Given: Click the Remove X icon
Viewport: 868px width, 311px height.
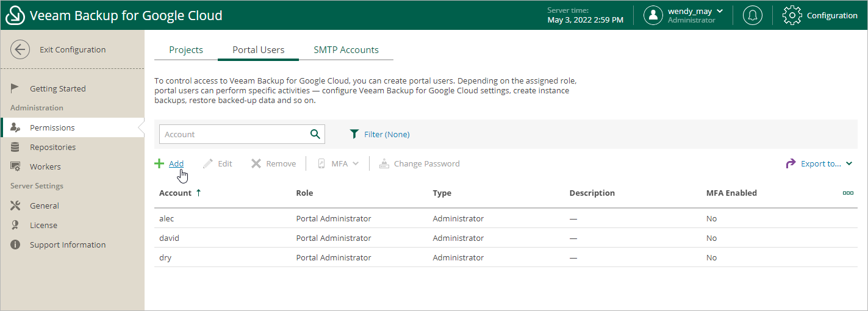Looking at the screenshot, I should point(256,163).
